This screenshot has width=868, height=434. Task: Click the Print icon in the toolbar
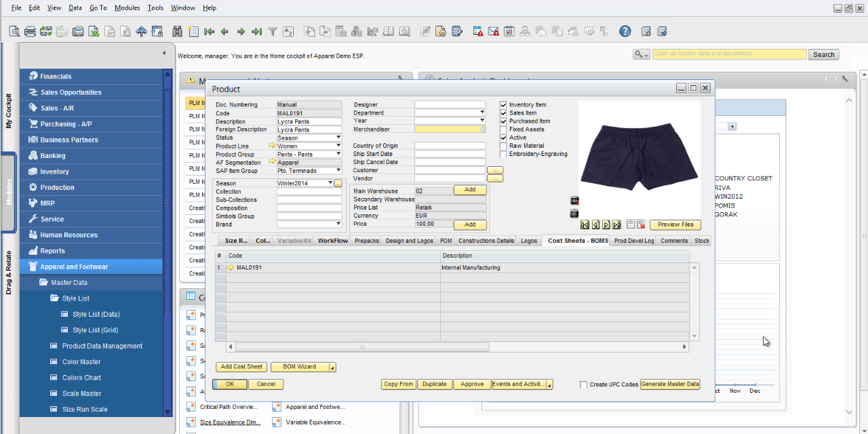[x=30, y=31]
